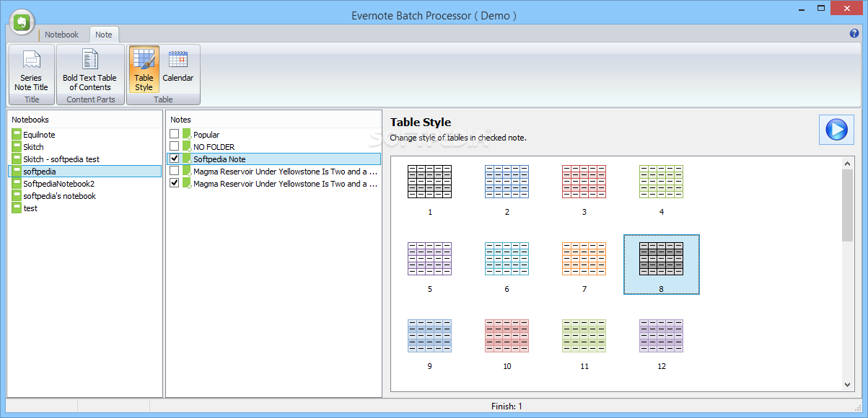The height and width of the screenshot is (418, 868).
Task: Switch to the Note ribbon tab
Action: [104, 35]
